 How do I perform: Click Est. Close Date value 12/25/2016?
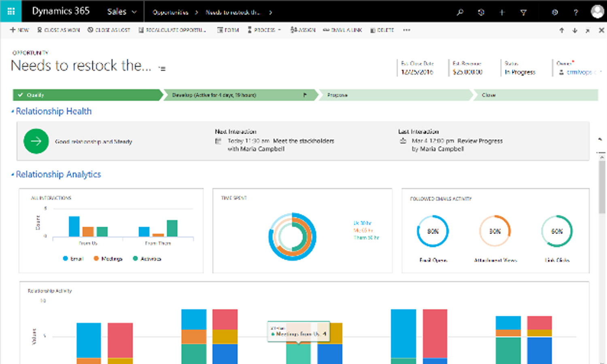(x=417, y=72)
